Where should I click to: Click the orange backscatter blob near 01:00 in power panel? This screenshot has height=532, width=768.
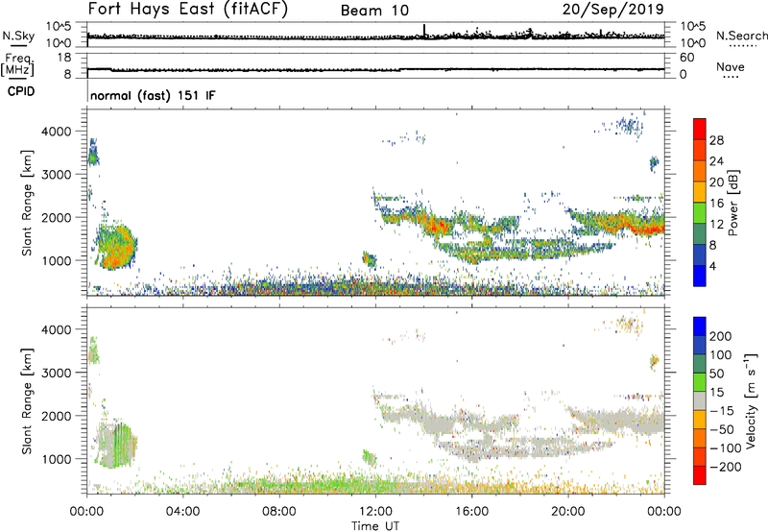click(x=116, y=248)
